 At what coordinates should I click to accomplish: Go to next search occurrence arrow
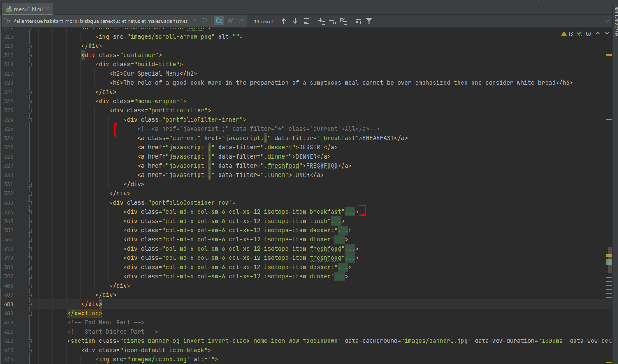(295, 21)
